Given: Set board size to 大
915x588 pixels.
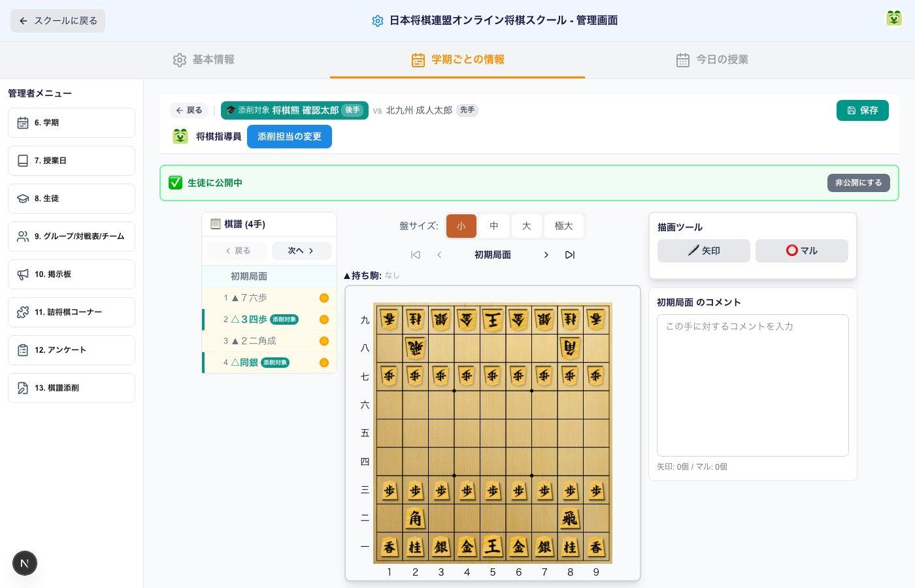Looking at the screenshot, I should click(x=527, y=226).
